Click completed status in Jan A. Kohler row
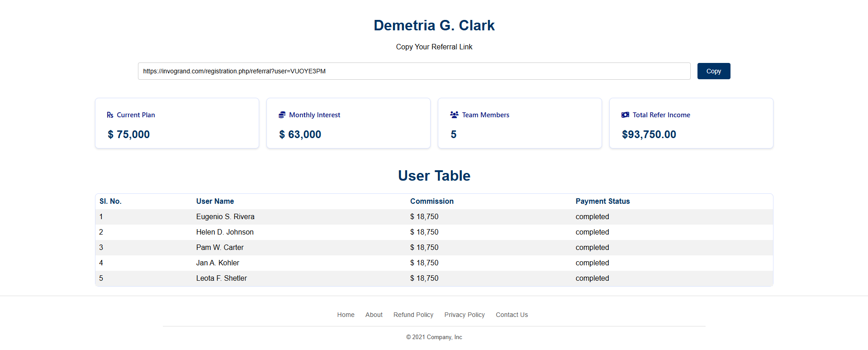868x350 pixels. point(592,263)
